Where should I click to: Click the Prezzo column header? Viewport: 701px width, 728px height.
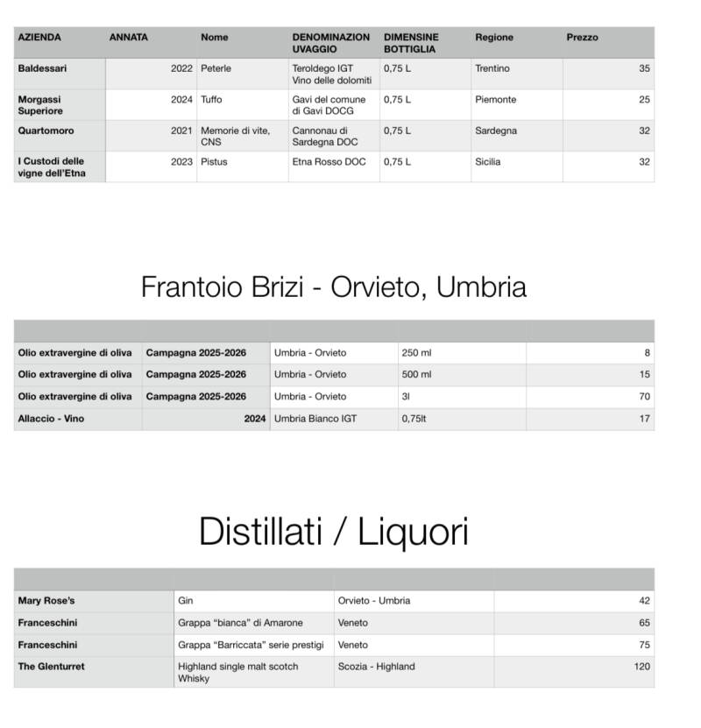(583, 38)
